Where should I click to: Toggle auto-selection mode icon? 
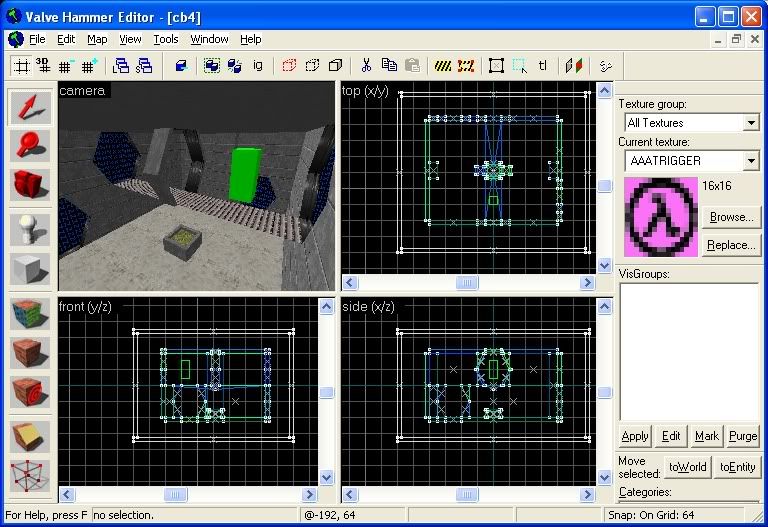520,66
